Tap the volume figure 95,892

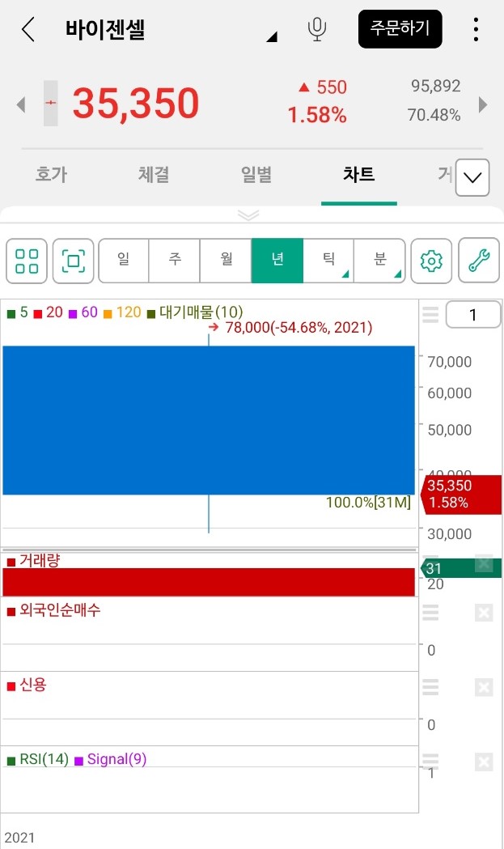coord(436,86)
